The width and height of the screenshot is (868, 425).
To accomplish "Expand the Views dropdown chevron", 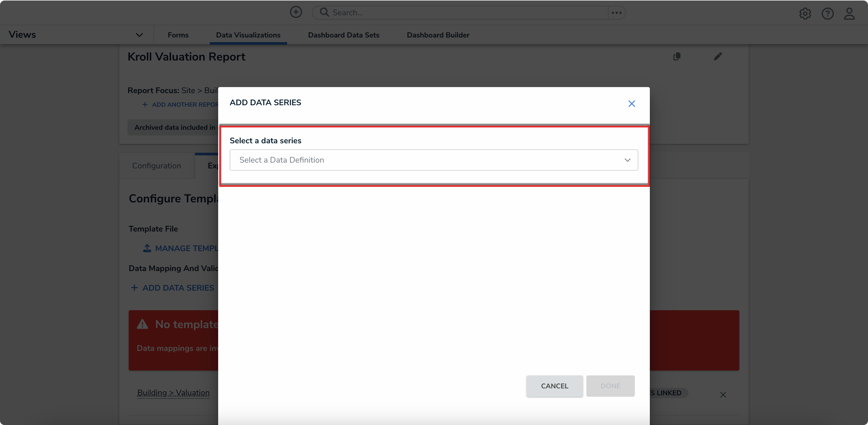I will click(x=139, y=35).
